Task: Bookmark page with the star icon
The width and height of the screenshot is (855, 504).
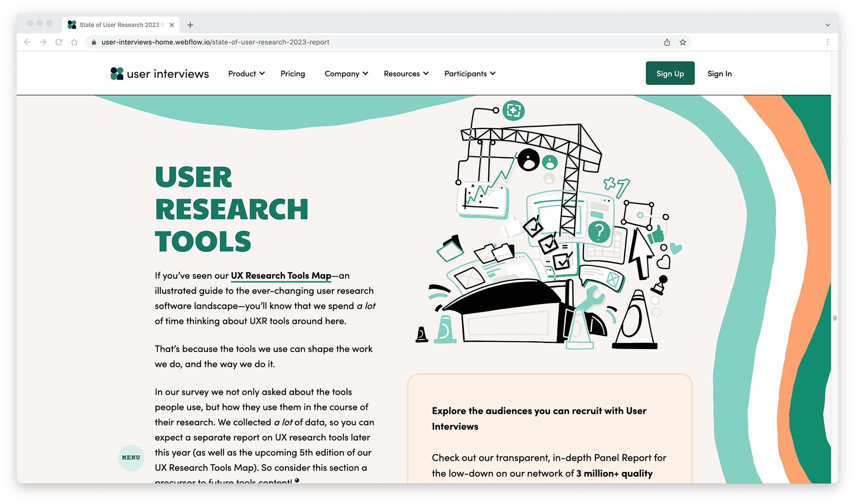Action: pyautogui.click(x=683, y=42)
